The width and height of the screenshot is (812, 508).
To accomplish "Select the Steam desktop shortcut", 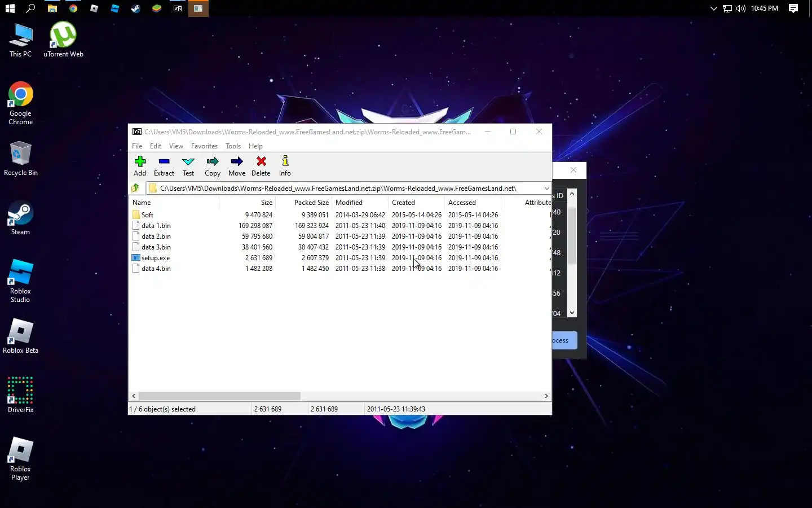I will 21,219.
